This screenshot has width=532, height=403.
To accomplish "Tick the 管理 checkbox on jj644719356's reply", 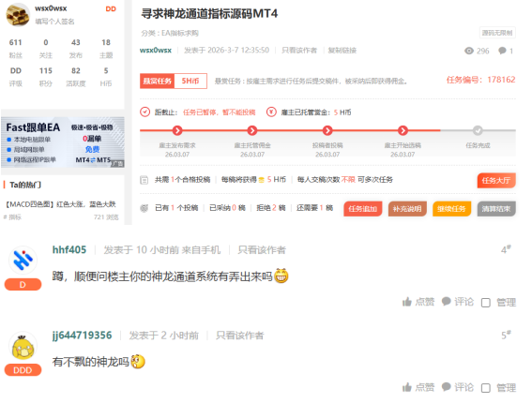I will coord(486,388).
